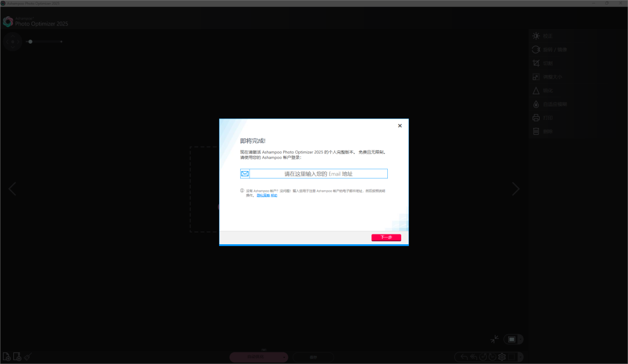Go to next image with right arrow
628x364 pixels.
point(515,189)
